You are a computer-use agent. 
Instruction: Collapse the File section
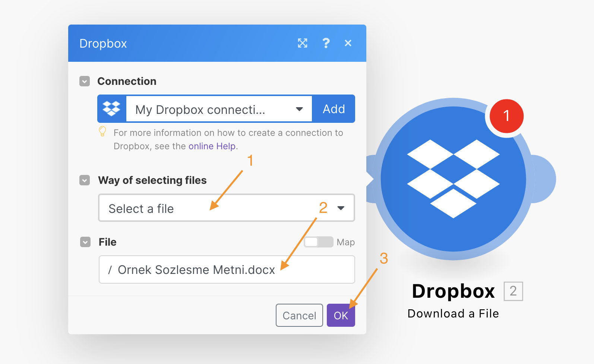click(85, 242)
